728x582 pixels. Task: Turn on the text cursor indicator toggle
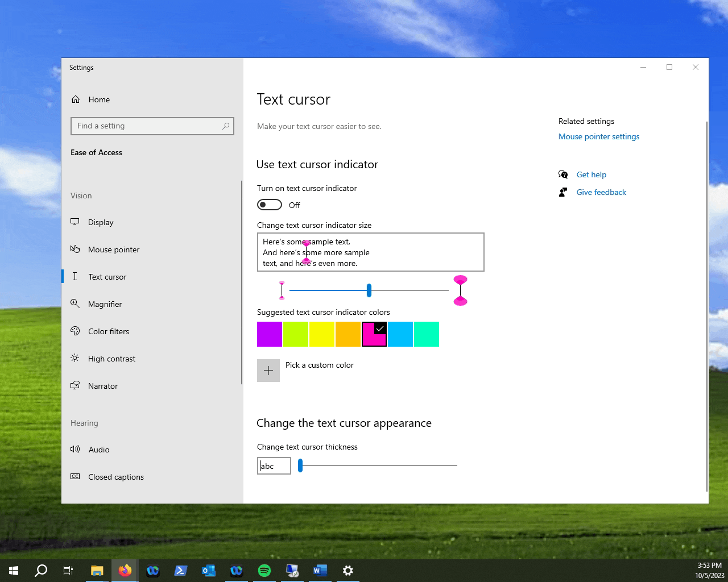pyautogui.click(x=270, y=205)
